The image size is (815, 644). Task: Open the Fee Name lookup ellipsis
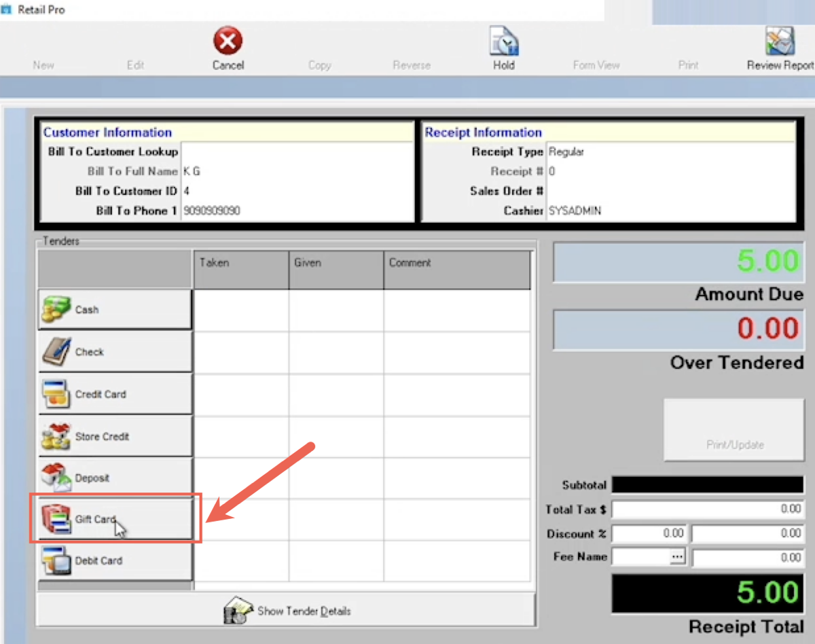click(676, 557)
